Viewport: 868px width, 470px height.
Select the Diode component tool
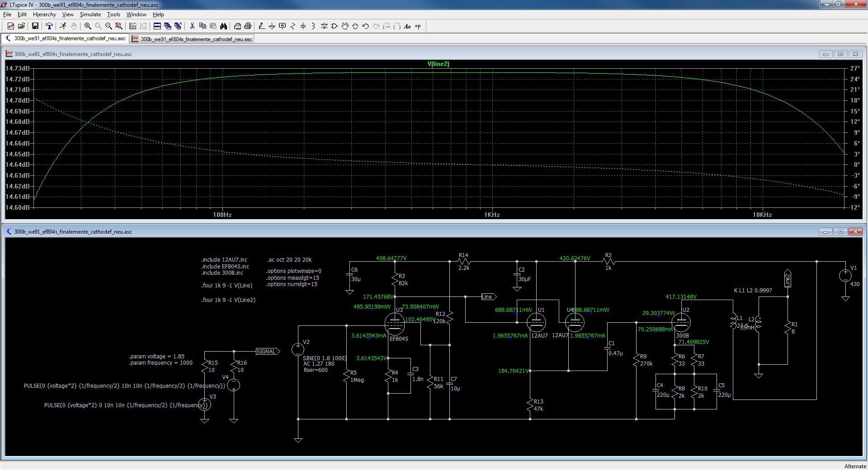(324, 26)
